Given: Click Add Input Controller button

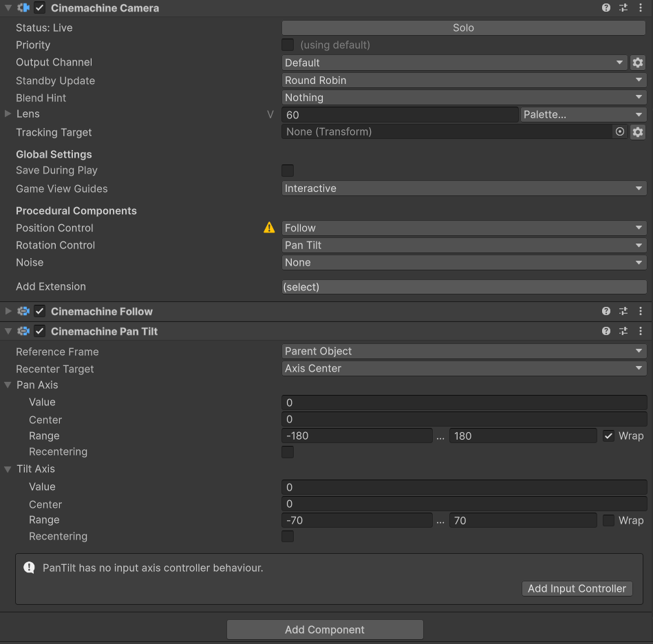Looking at the screenshot, I should (577, 588).
